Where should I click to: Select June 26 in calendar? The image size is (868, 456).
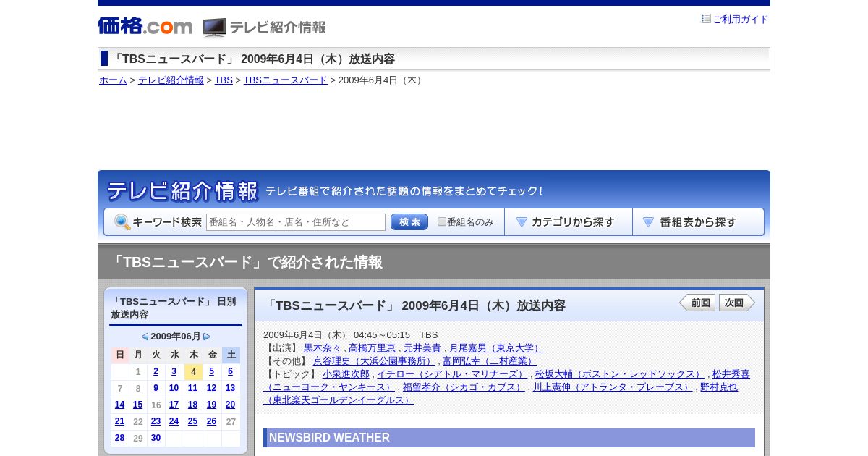[x=211, y=421]
